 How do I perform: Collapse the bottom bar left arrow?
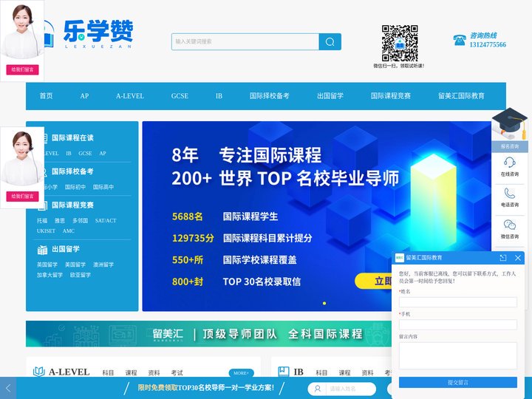[8, 388]
